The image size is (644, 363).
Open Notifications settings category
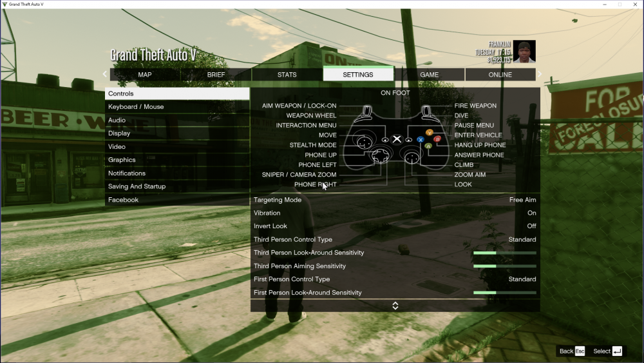(x=177, y=173)
